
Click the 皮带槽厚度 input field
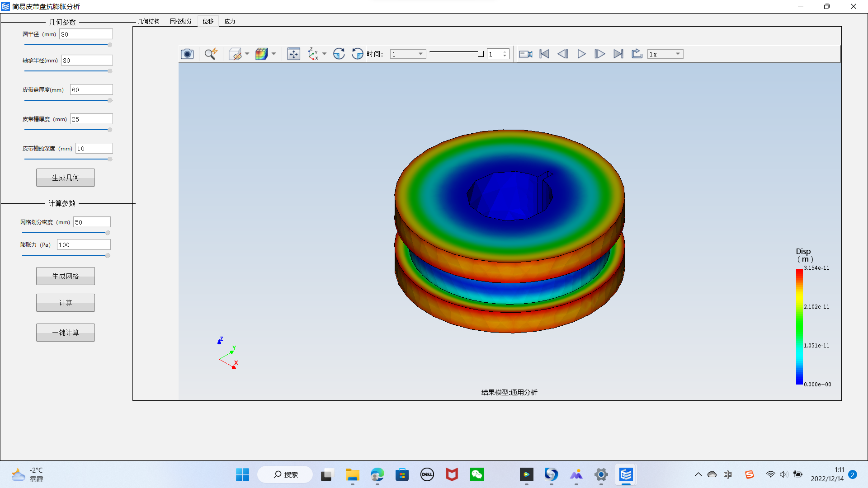pos(91,119)
